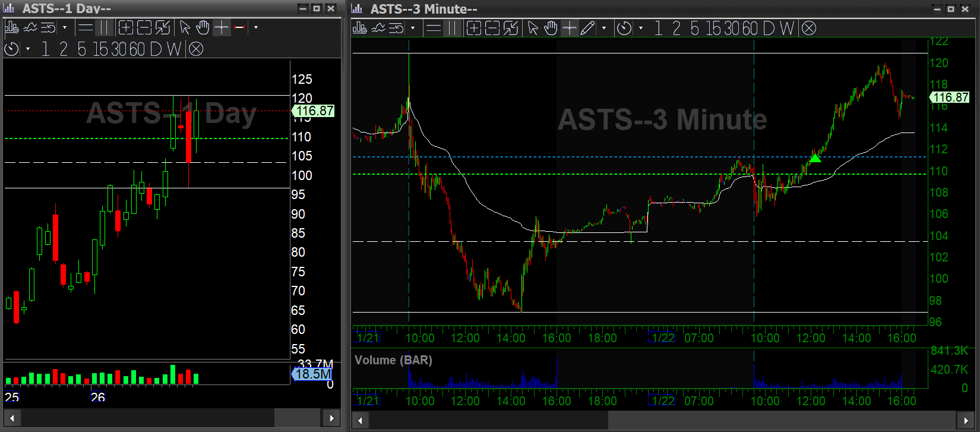The image size is (980, 432).
Task: Click the 116.87 price label in the 1 Day chart
Action: pos(314,111)
